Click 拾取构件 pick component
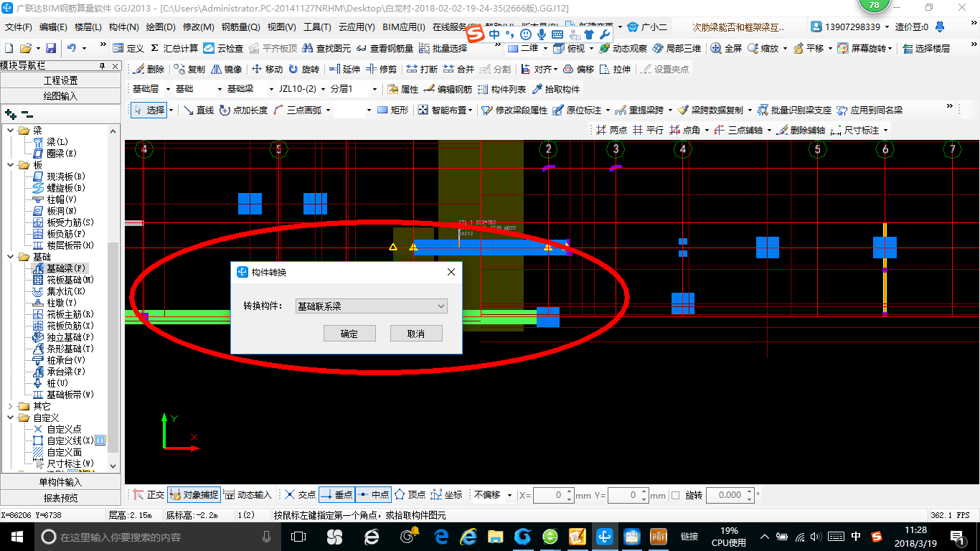 tap(556, 90)
